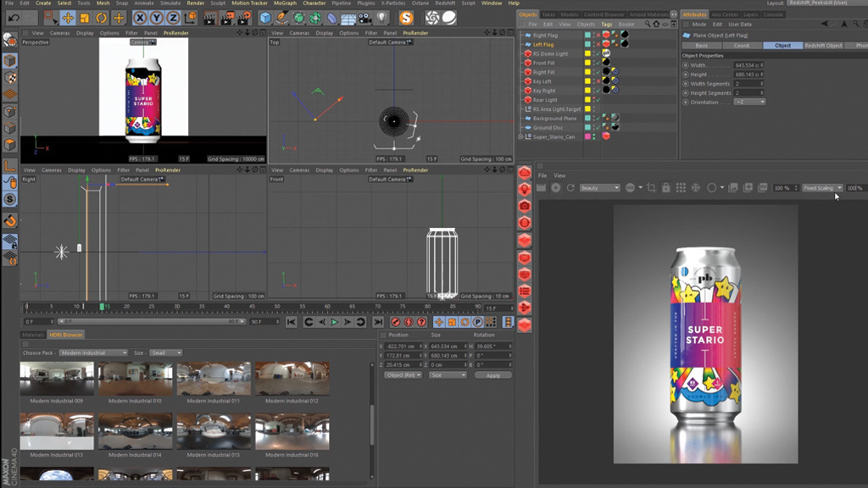This screenshot has width=868, height=488.
Task: Click the coordinate system icon
Action: pyautogui.click(x=190, y=18)
